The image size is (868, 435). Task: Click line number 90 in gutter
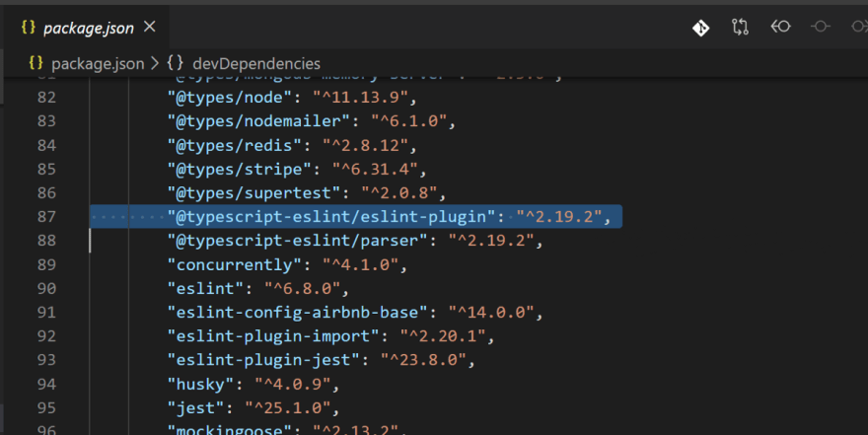[46, 288]
